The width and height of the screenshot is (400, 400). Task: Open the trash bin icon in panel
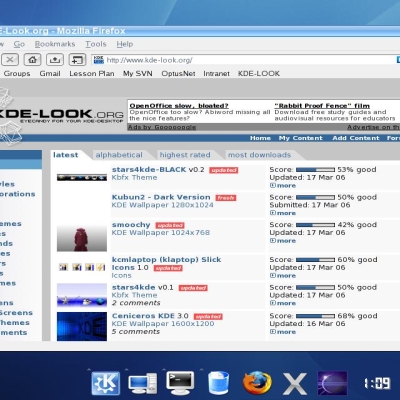[x=219, y=383]
